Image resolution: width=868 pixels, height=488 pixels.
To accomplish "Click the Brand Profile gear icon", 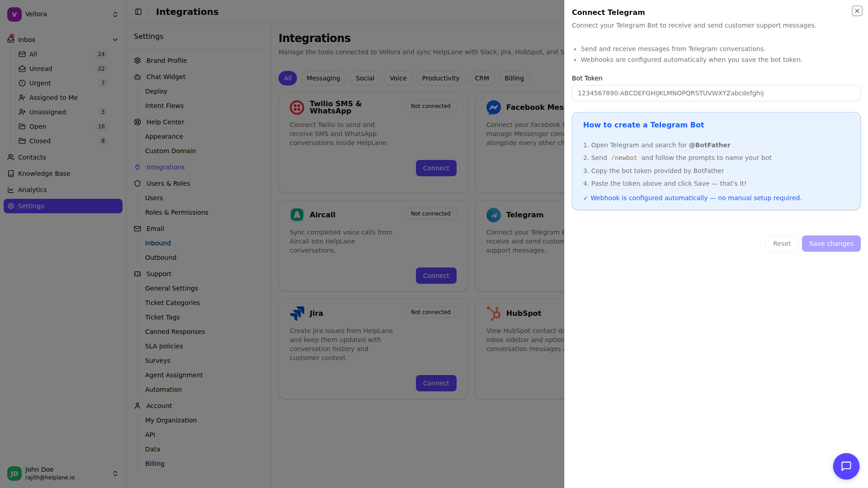I will point(137,61).
